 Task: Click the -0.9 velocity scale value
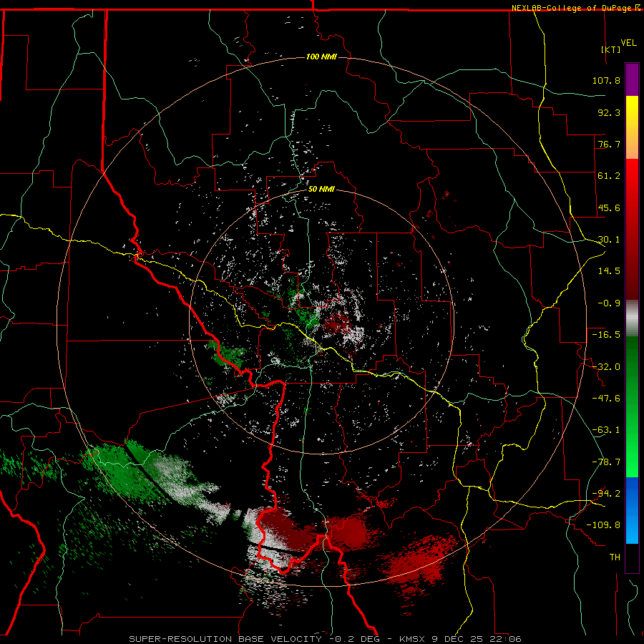[609, 303]
